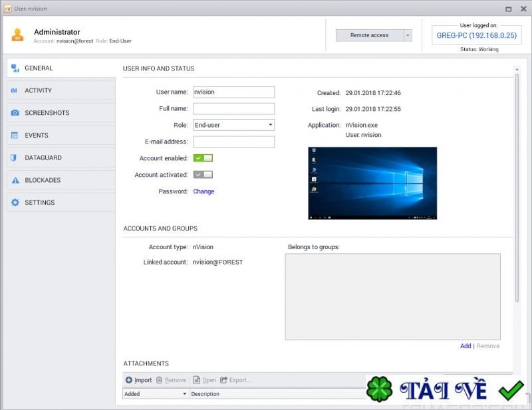Viewport: 532px width, 410px height.
Task: Click the Blockades warning triangle icon
Action: pos(15,181)
